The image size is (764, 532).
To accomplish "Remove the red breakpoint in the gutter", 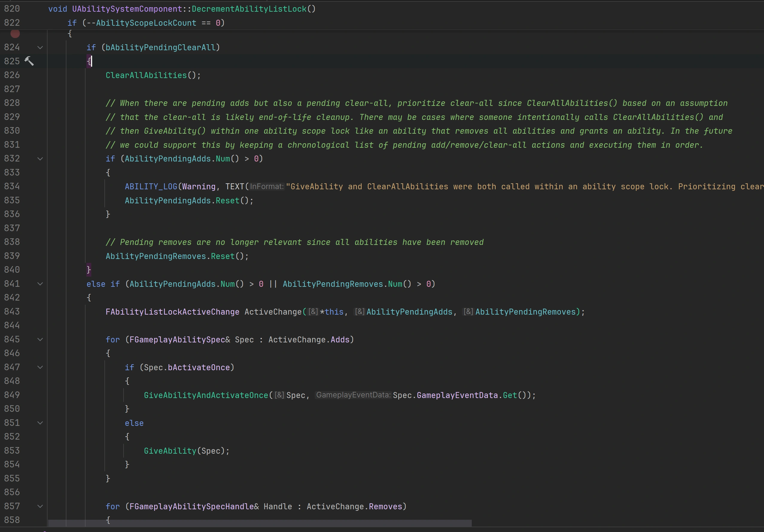I will coord(15,33).
